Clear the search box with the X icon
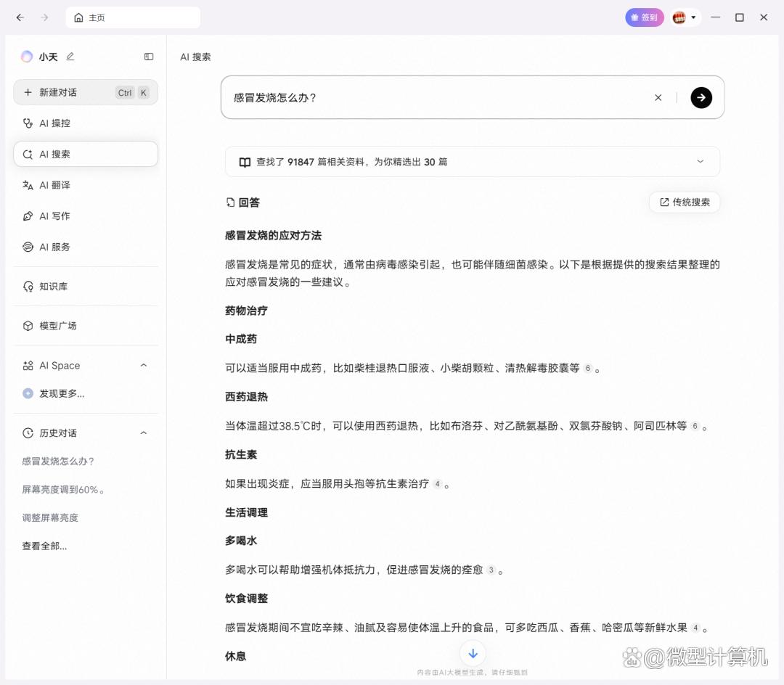 point(658,97)
